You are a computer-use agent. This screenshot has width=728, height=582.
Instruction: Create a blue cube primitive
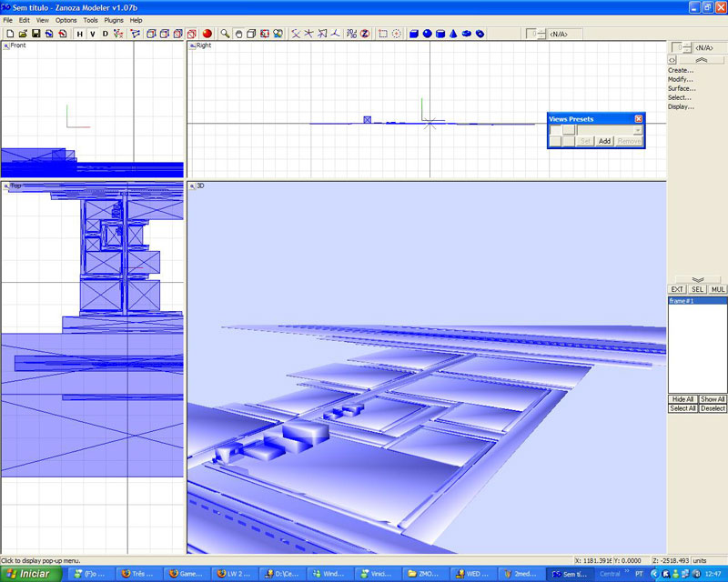[414, 34]
